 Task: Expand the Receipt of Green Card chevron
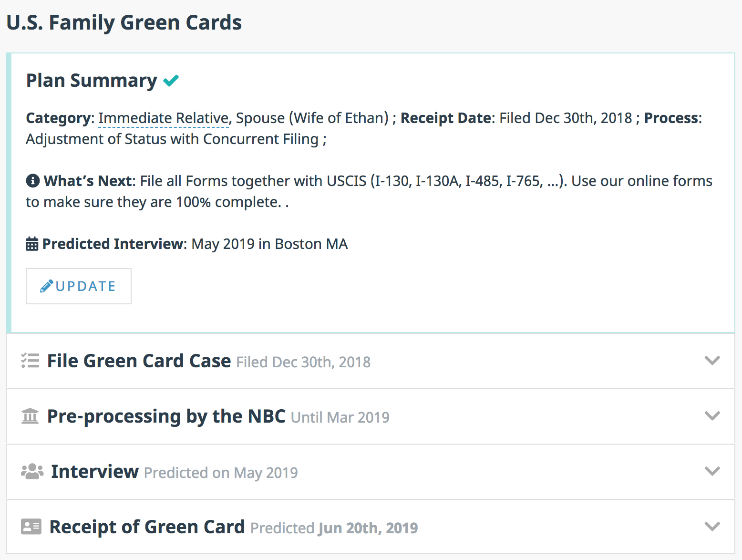tap(712, 527)
